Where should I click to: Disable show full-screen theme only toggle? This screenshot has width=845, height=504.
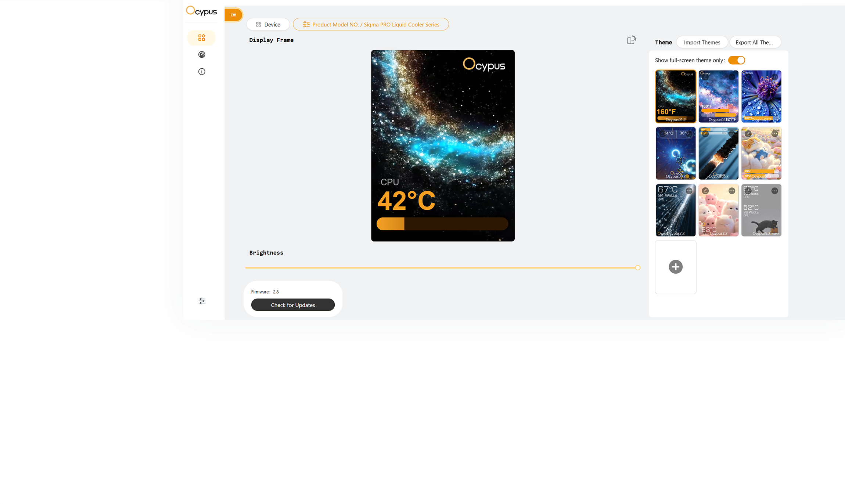tap(736, 60)
